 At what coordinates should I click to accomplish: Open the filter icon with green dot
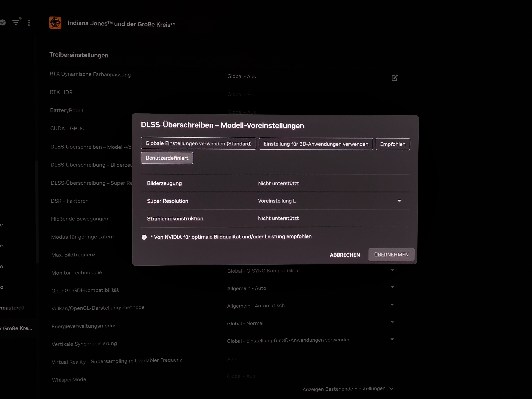[x=16, y=22]
